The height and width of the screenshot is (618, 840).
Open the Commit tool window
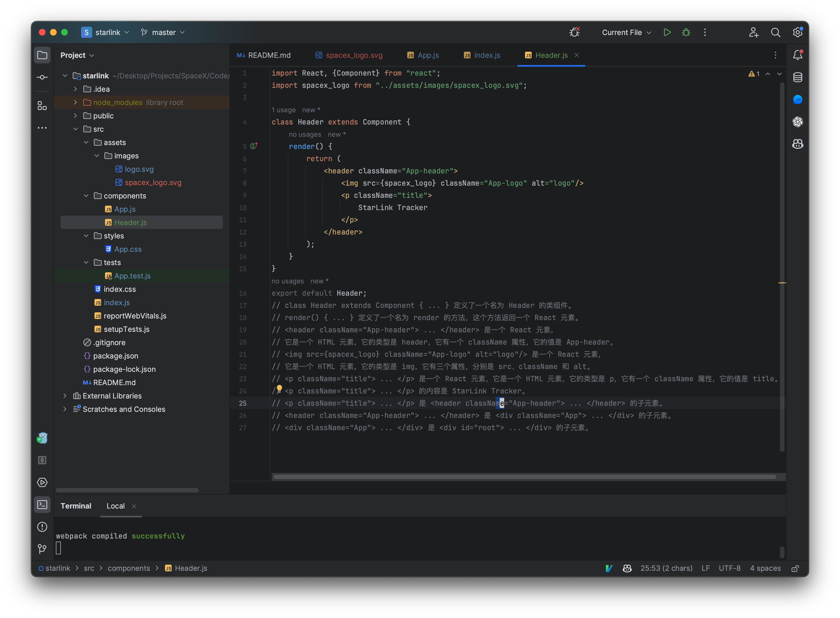[x=42, y=77]
